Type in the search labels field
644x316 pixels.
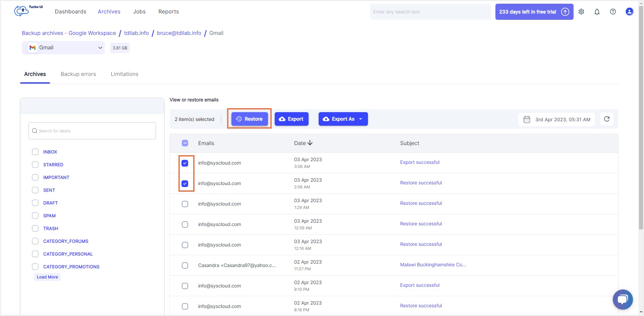92,131
